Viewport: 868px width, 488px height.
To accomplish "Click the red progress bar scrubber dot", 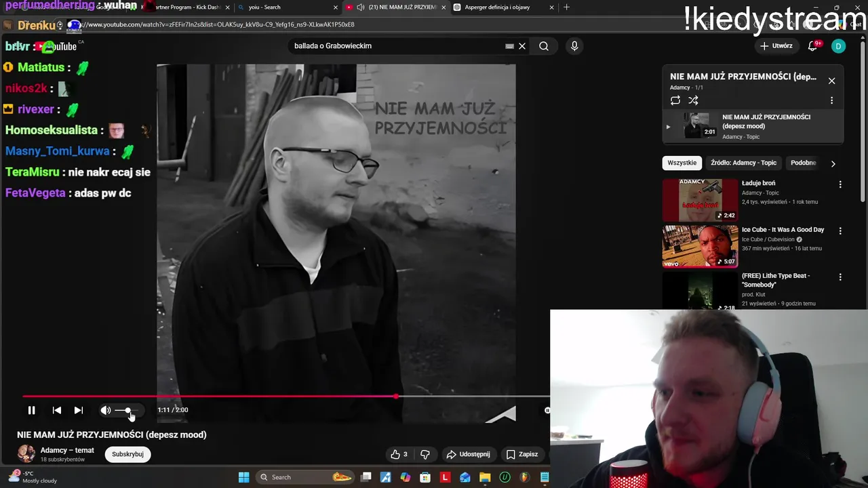I will tap(396, 396).
